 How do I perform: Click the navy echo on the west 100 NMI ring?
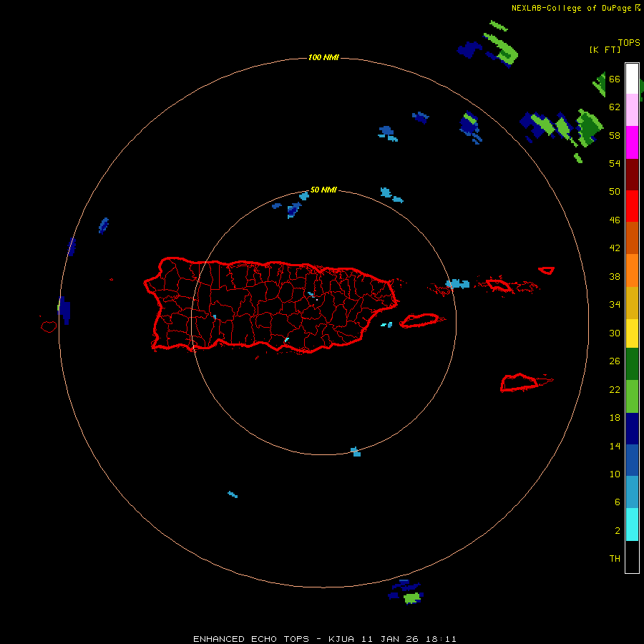(x=64, y=310)
